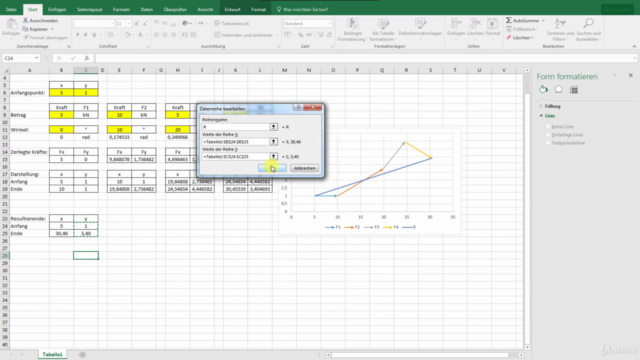This screenshot has height=360, width=640.
Task: Open Sortieren und Filtern icon
Action: (x=560, y=24)
